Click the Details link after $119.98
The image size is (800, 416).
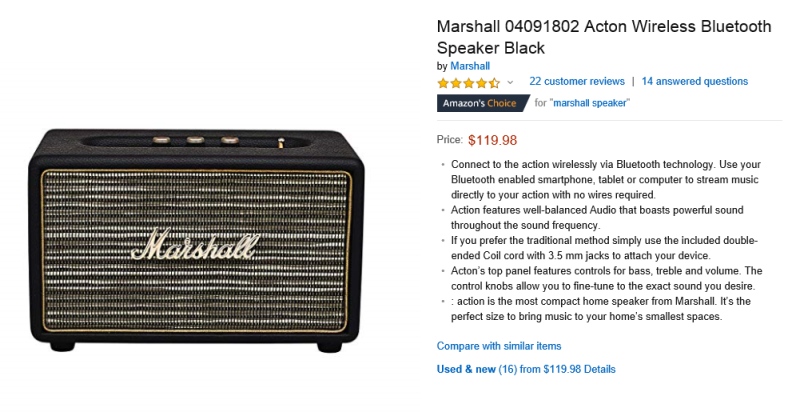pyautogui.click(x=599, y=369)
